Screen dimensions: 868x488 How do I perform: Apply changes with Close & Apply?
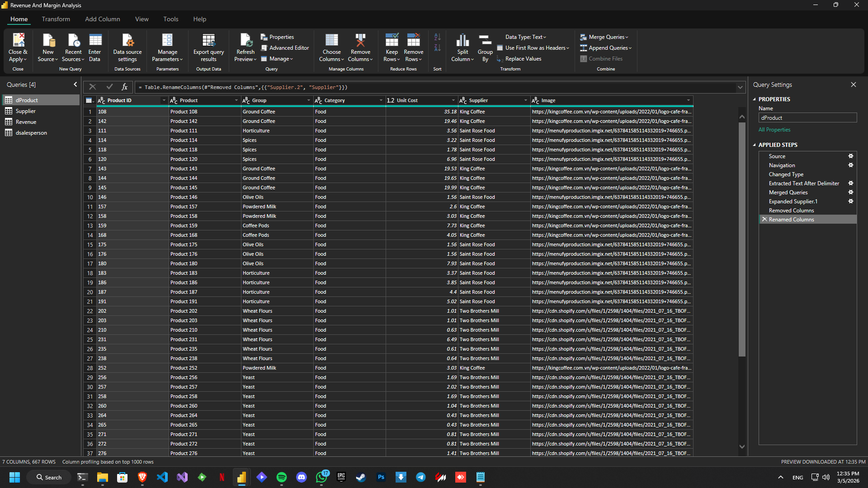click(x=18, y=47)
